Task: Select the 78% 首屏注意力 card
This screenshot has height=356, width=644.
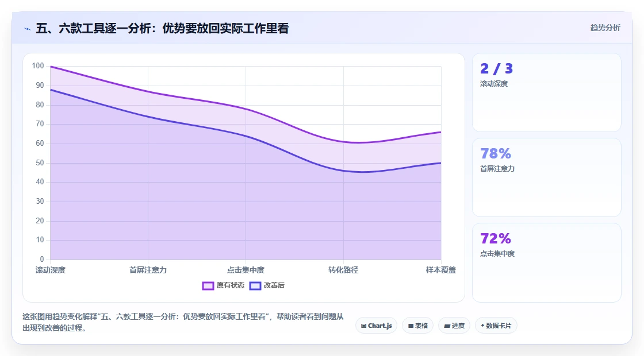Action: click(547, 177)
